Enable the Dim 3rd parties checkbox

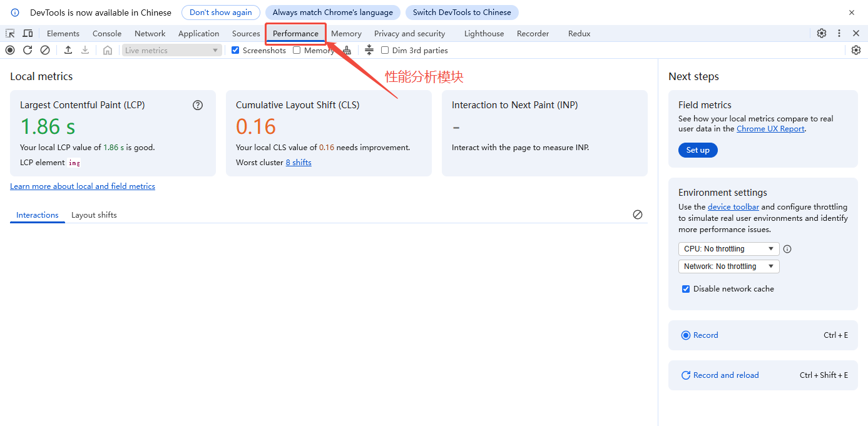(385, 50)
